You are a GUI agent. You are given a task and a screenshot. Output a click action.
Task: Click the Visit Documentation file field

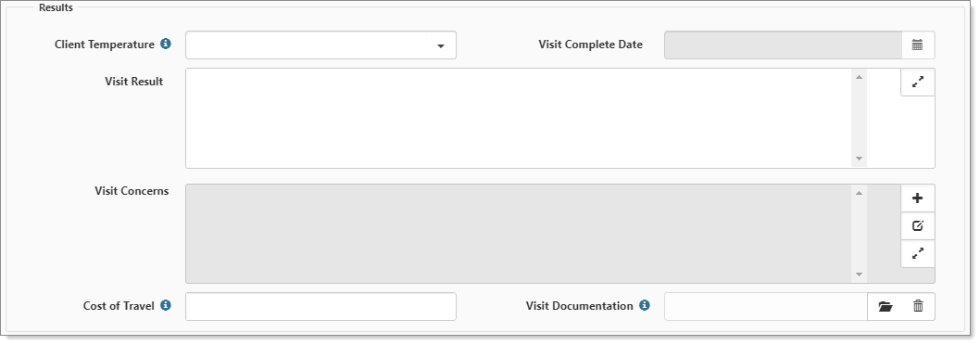[x=766, y=307]
